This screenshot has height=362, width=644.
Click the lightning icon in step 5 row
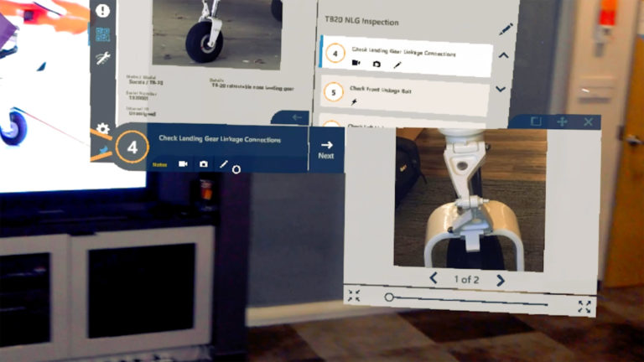(354, 101)
